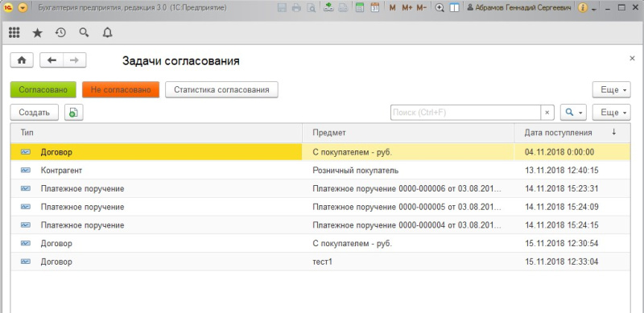This screenshot has width=644, height=313.
Task: Select Платежное поручение 0000-000005 cell
Action: [x=407, y=207]
